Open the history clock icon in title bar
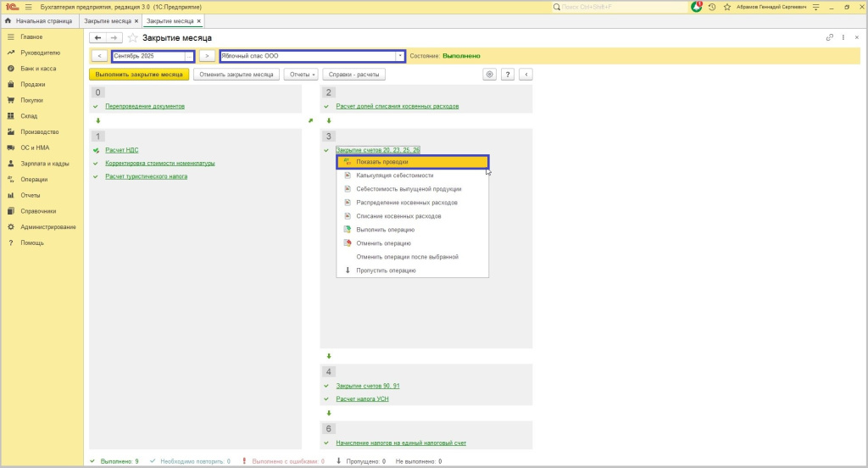868x468 pixels. tap(712, 7)
